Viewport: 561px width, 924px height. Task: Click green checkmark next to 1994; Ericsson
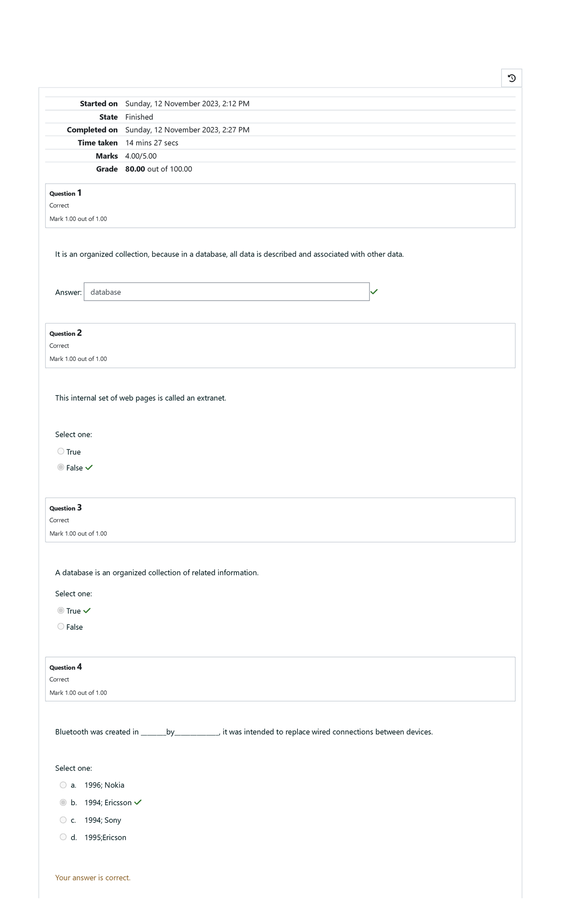(x=138, y=802)
